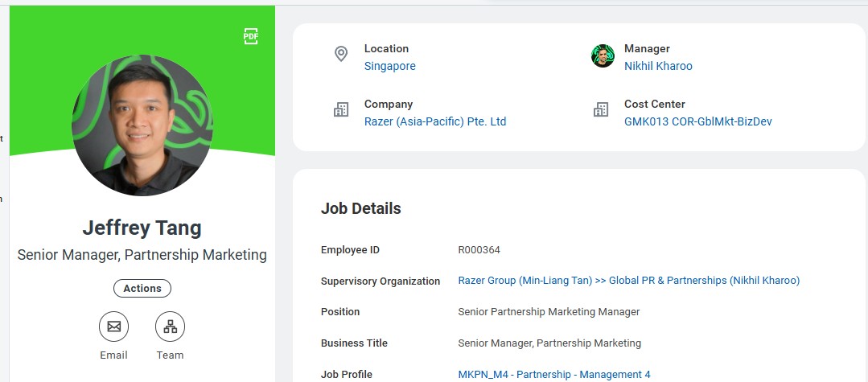The image size is (868, 382).
Task: View Jeffrey Tang's profile photo
Action: [x=142, y=125]
